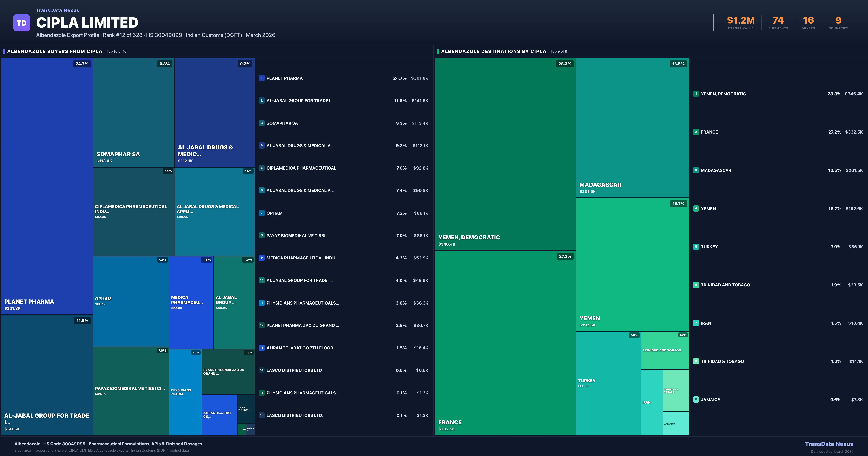Click the TransData Nexus footer link
The image size is (868, 456).
coord(829,444)
